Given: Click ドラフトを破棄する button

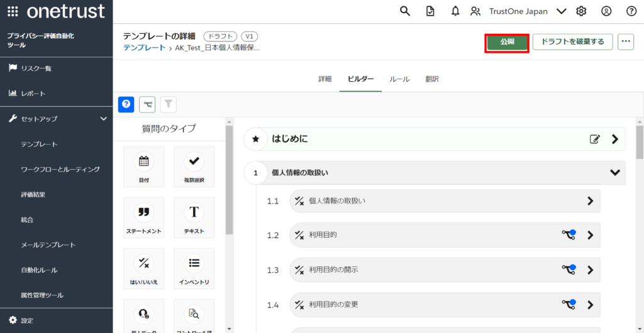Looking at the screenshot, I should (572, 42).
